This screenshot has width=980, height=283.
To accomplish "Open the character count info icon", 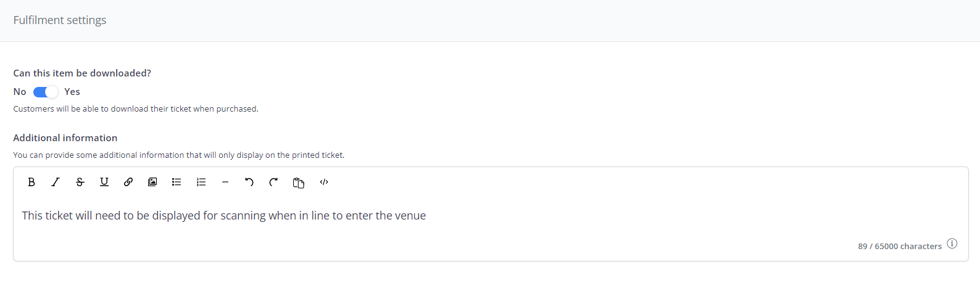I will [952, 244].
